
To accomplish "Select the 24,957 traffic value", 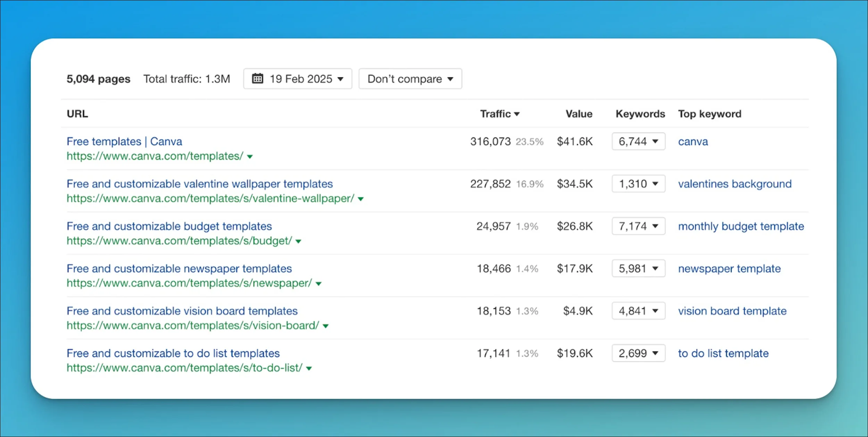I will pos(493,226).
